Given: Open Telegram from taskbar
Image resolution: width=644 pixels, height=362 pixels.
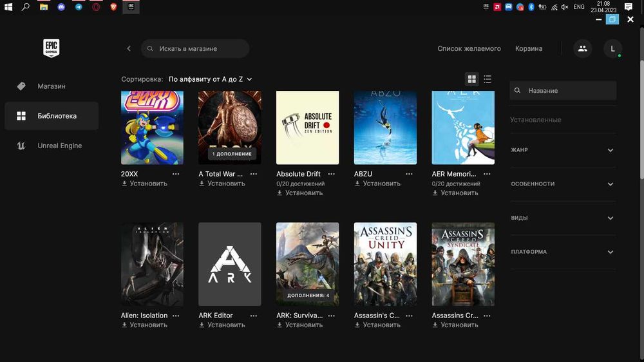Looking at the screenshot, I should tap(79, 7).
